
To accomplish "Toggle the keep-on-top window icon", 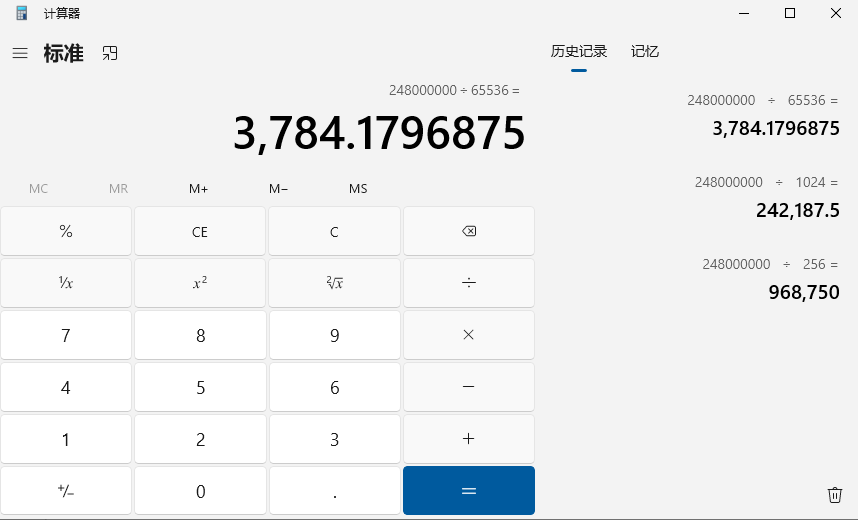I will tap(110, 53).
